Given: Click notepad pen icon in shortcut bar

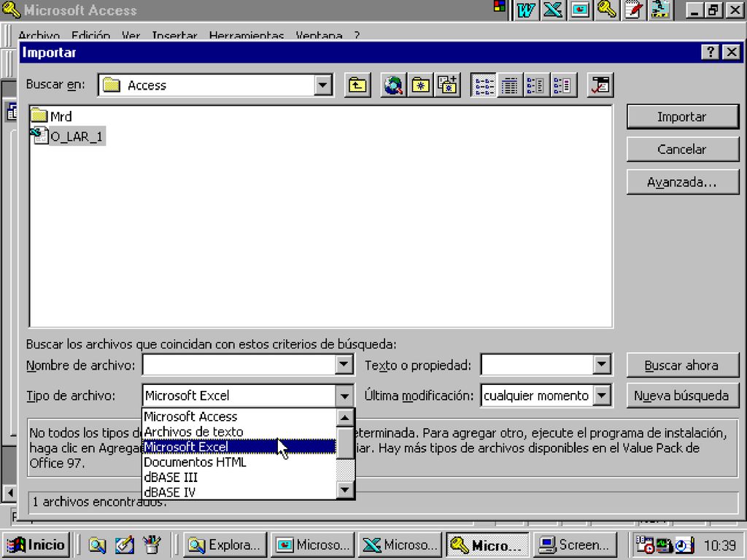Looking at the screenshot, I should pyautogui.click(x=634, y=10).
